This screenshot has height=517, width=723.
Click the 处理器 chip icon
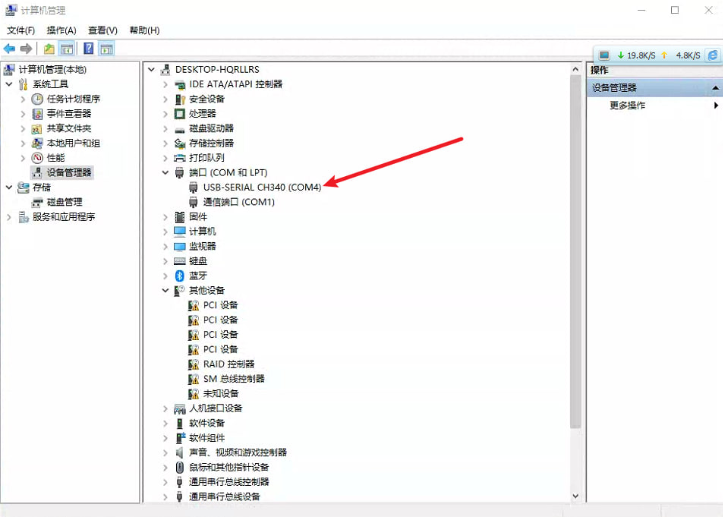180,113
